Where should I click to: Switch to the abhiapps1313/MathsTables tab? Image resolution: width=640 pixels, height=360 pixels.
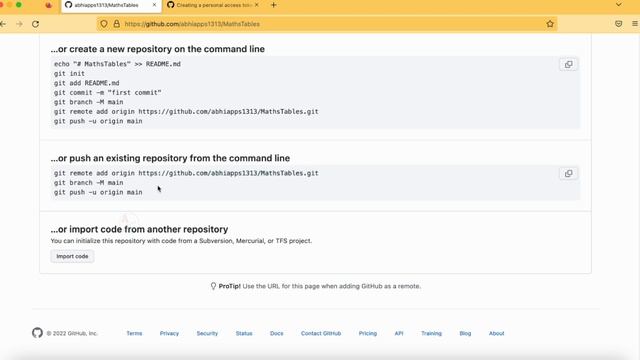(111, 6)
